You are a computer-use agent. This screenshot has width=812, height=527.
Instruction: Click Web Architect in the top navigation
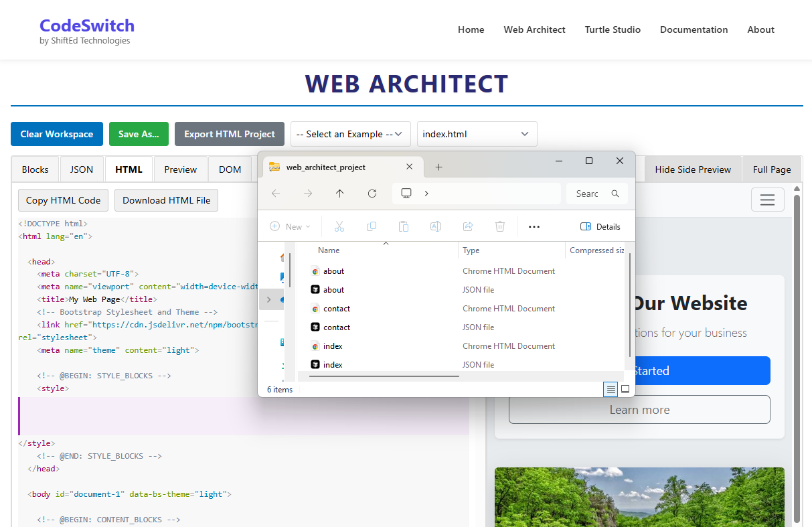click(x=534, y=29)
